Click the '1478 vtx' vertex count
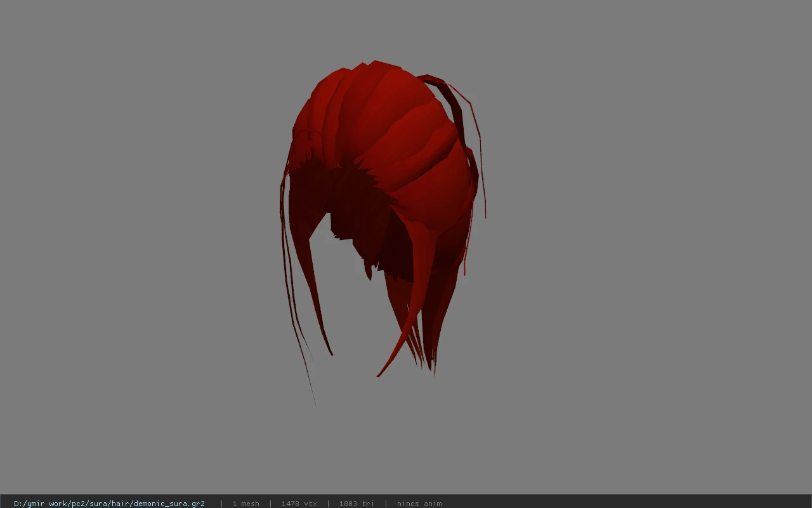Image resolution: width=812 pixels, height=508 pixels. [x=299, y=504]
